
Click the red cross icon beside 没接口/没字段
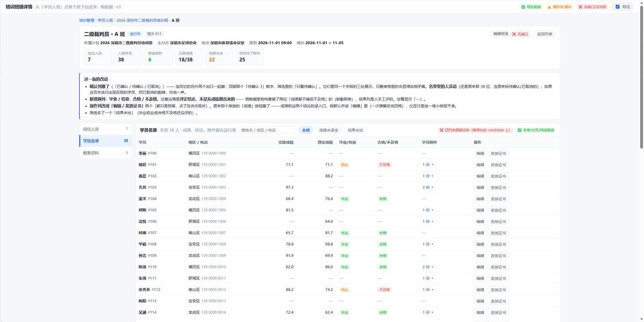[x=580, y=7]
